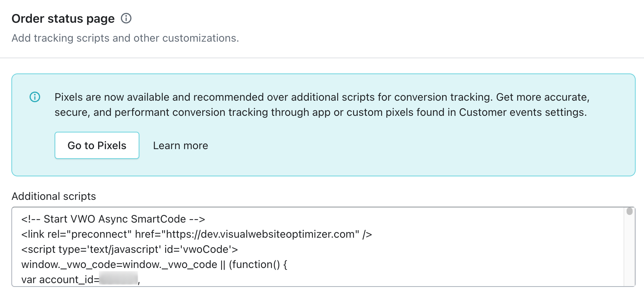Grab the Additional scripts scrollbar thumb
Screen dimensions: 644x296
630,211
